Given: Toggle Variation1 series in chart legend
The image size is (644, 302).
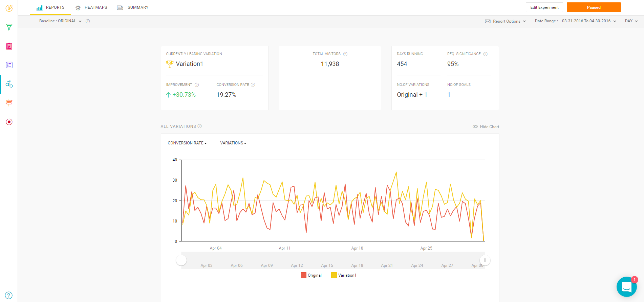Looking at the screenshot, I should (344, 275).
